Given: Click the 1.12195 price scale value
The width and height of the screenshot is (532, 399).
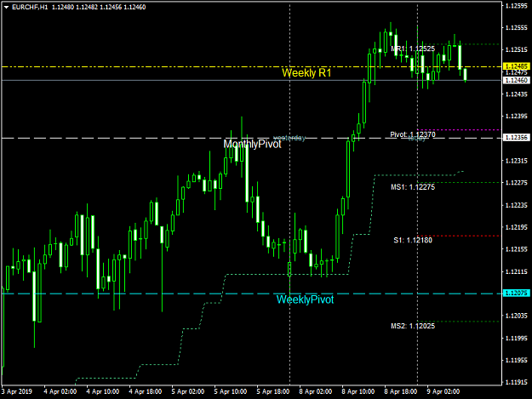Looking at the screenshot, I should [x=517, y=227].
